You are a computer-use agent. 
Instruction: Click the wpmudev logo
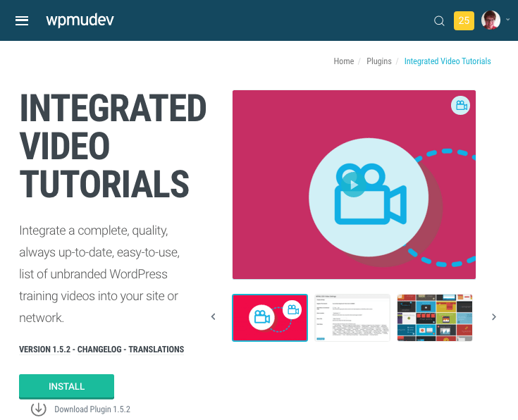coord(80,20)
